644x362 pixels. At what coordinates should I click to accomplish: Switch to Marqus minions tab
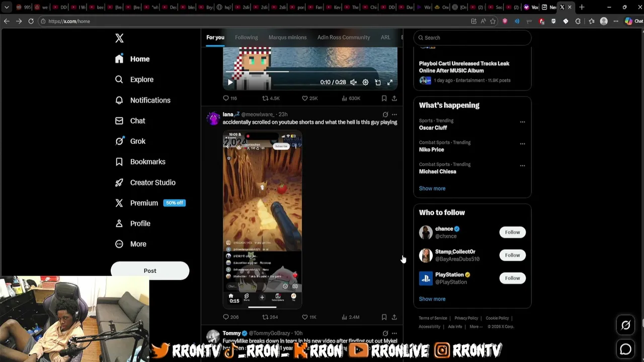pos(287,37)
